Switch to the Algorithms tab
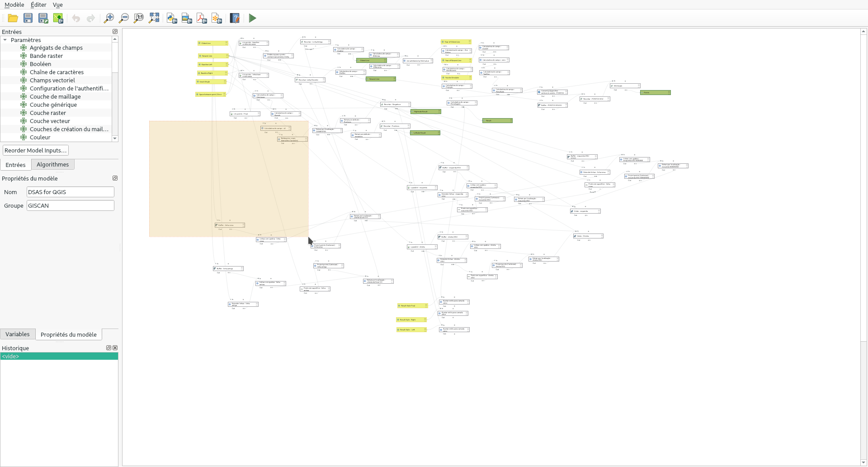 [x=53, y=165]
